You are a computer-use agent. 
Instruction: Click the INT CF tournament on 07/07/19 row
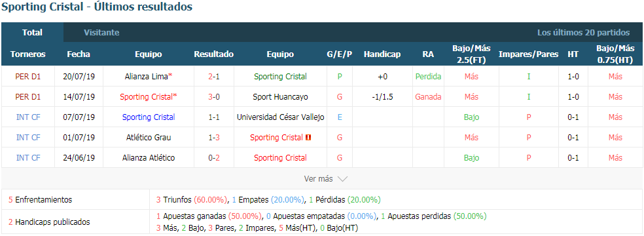pyautogui.click(x=28, y=117)
